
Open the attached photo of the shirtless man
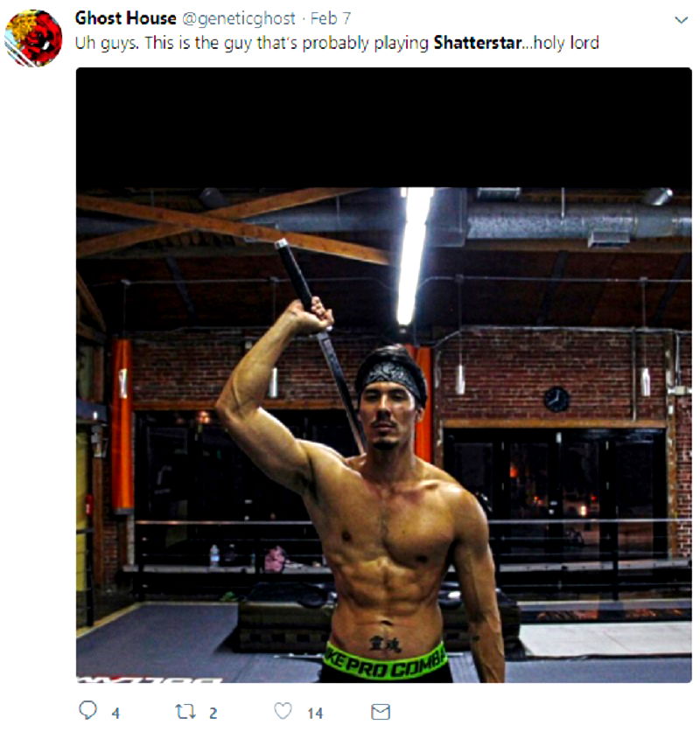(x=384, y=375)
